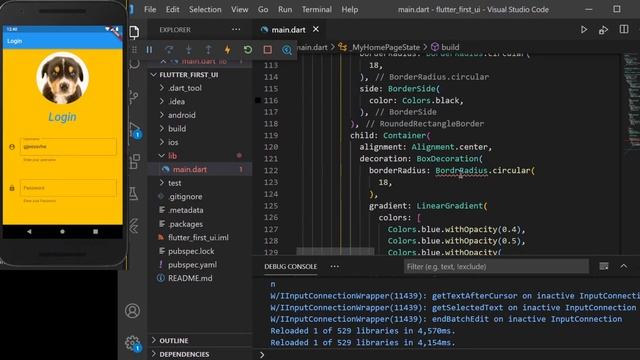This screenshot has width=640, height=360.
Task: Tap the Android back button in emulator
Action: [29, 231]
